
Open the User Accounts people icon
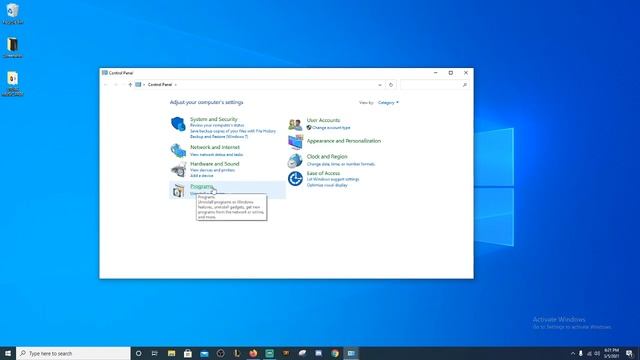(295, 124)
